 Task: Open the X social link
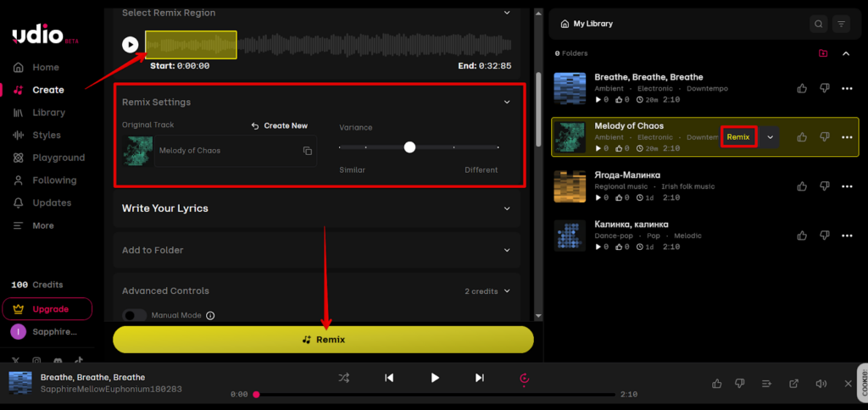pos(16,360)
